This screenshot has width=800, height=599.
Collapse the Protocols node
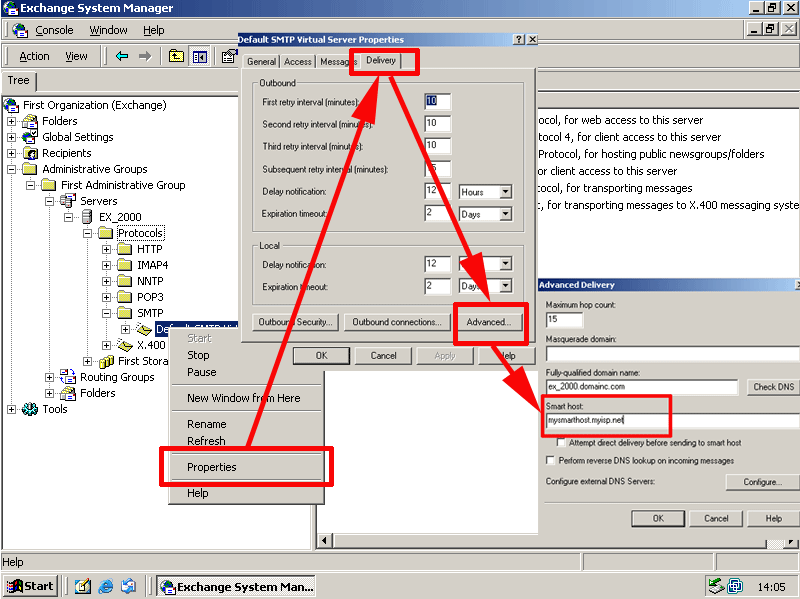[87, 233]
